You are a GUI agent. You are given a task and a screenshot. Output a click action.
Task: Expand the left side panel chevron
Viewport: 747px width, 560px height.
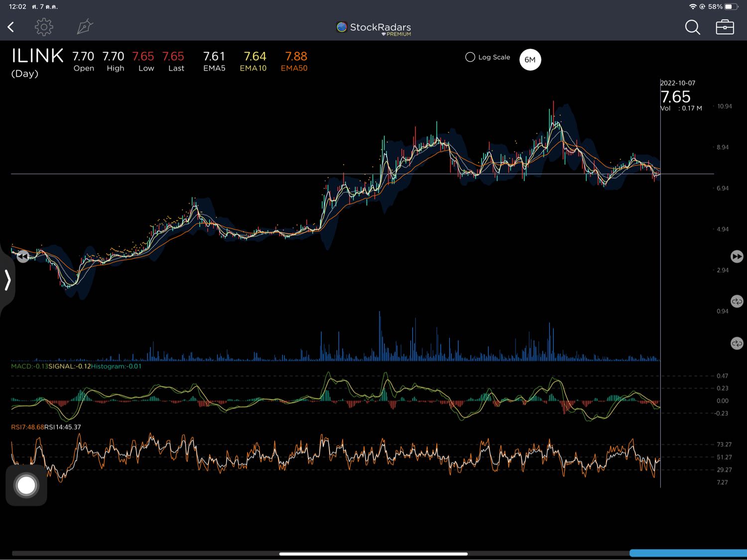7,280
